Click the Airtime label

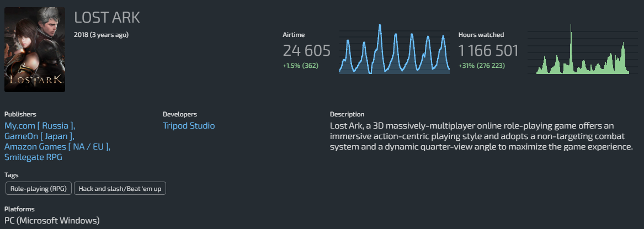point(294,35)
